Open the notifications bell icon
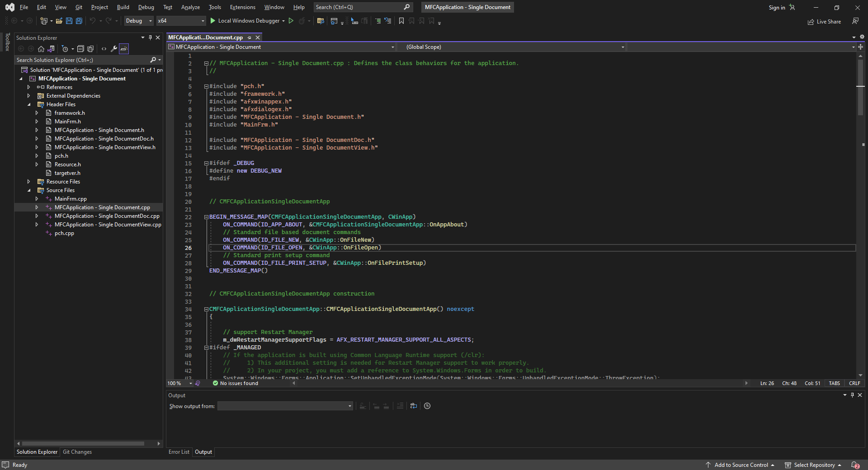Screen dimensions: 868x470 tap(855, 465)
